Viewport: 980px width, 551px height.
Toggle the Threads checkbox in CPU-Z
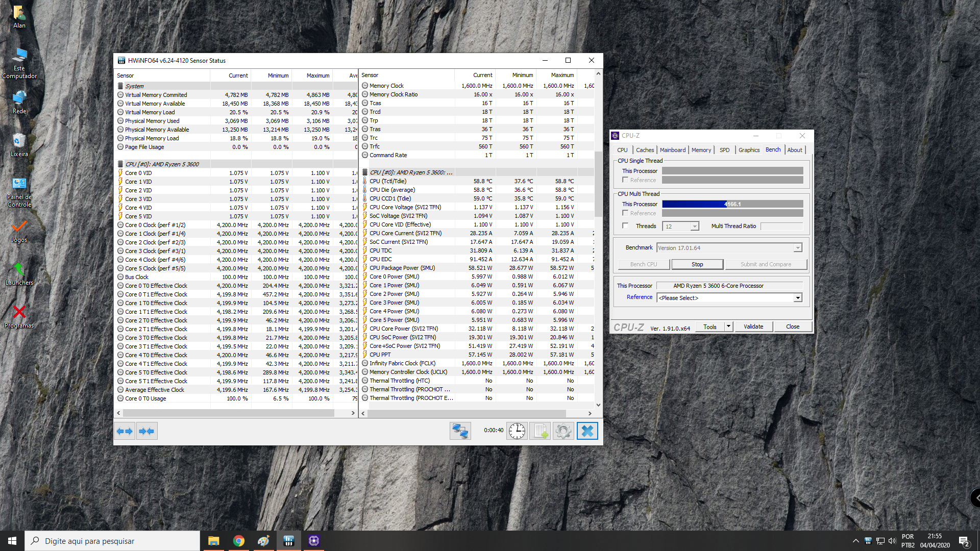coord(625,226)
